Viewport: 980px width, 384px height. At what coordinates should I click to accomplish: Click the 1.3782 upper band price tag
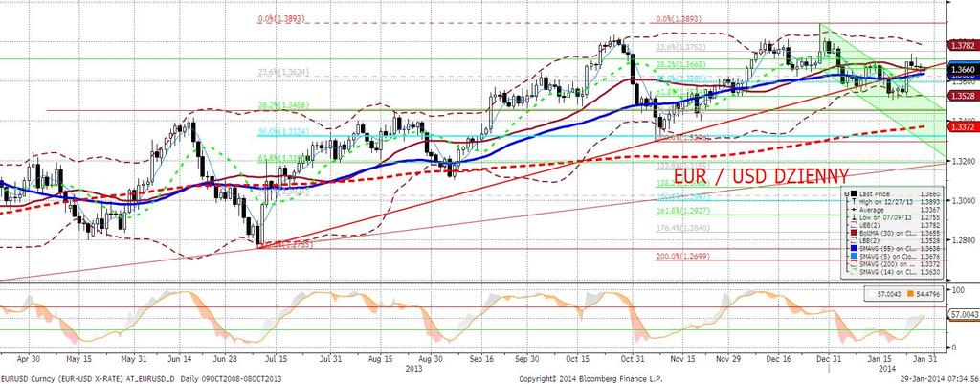point(961,46)
